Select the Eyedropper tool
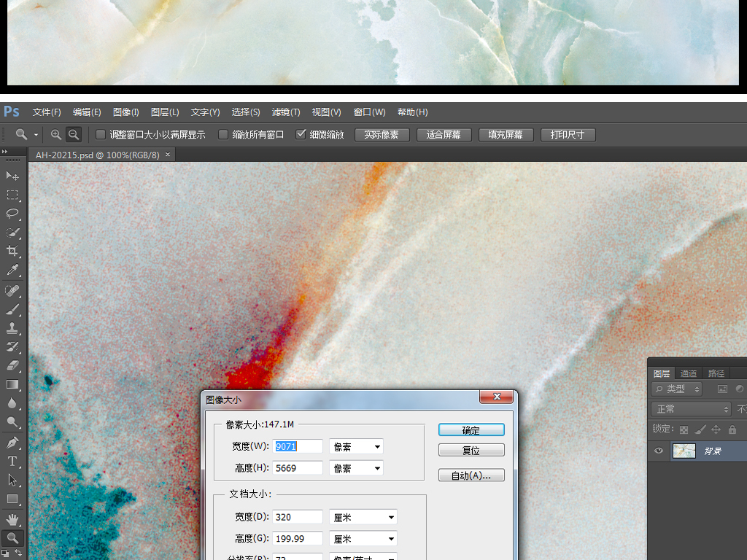 (12, 271)
